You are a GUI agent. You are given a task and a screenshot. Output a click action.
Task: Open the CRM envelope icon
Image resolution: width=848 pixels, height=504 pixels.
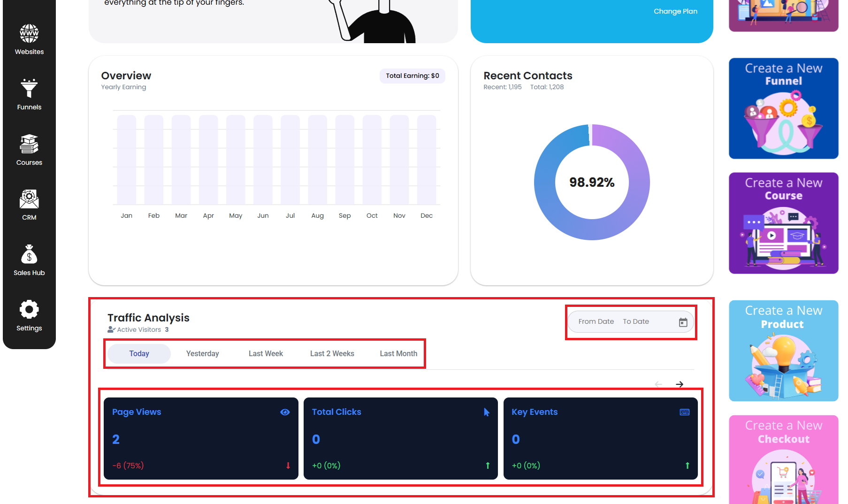[29, 199]
